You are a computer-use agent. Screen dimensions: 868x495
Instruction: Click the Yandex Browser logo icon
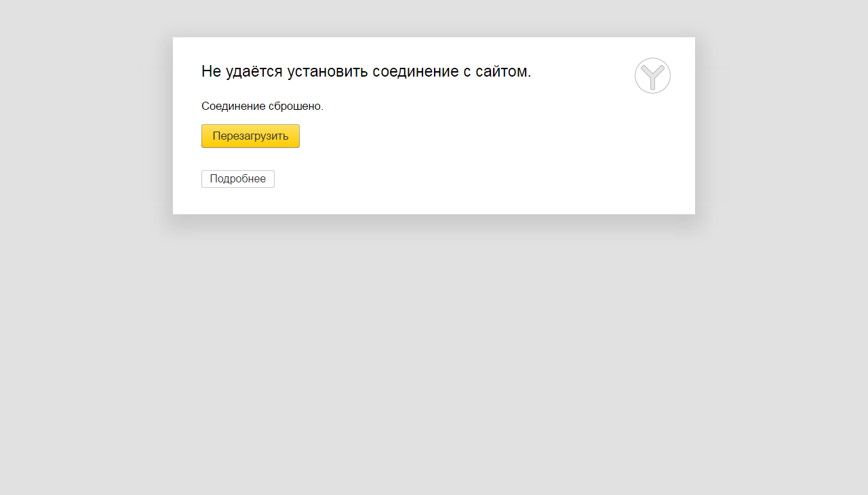click(x=652, y=75)
